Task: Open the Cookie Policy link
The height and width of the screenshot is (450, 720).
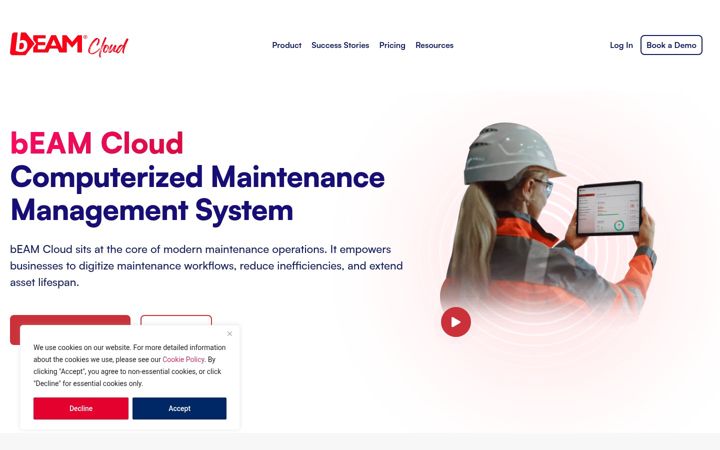Action: 183,360
